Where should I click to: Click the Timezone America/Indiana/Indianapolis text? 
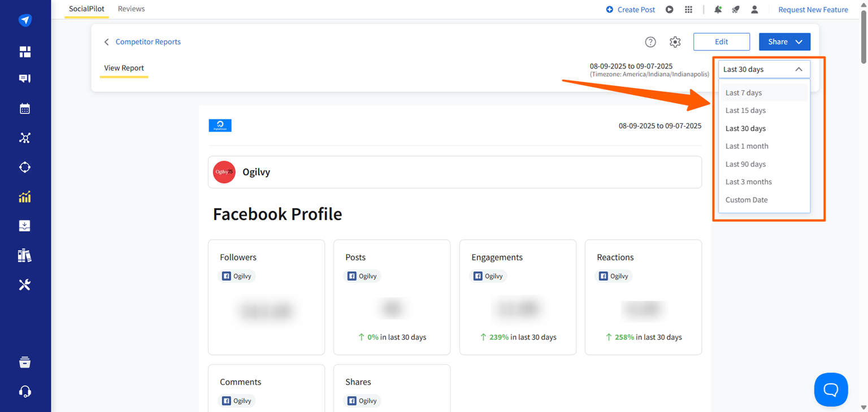click(649, 75)
